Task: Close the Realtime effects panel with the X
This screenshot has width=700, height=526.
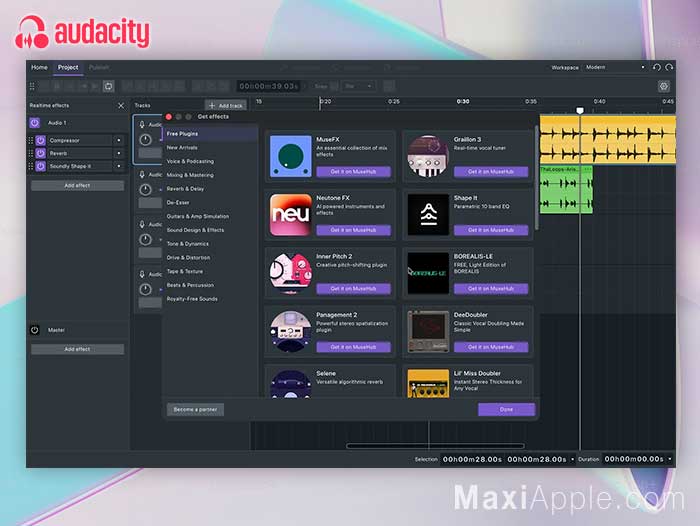Action: [x=121, y=105]
